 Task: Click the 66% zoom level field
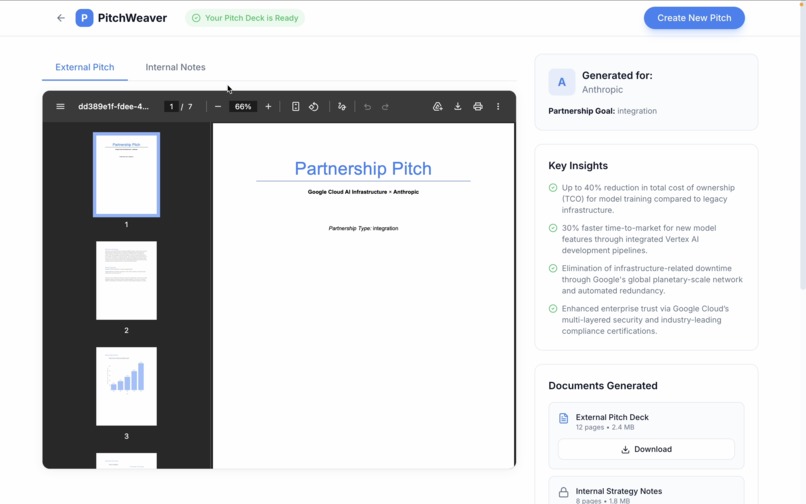243,106
